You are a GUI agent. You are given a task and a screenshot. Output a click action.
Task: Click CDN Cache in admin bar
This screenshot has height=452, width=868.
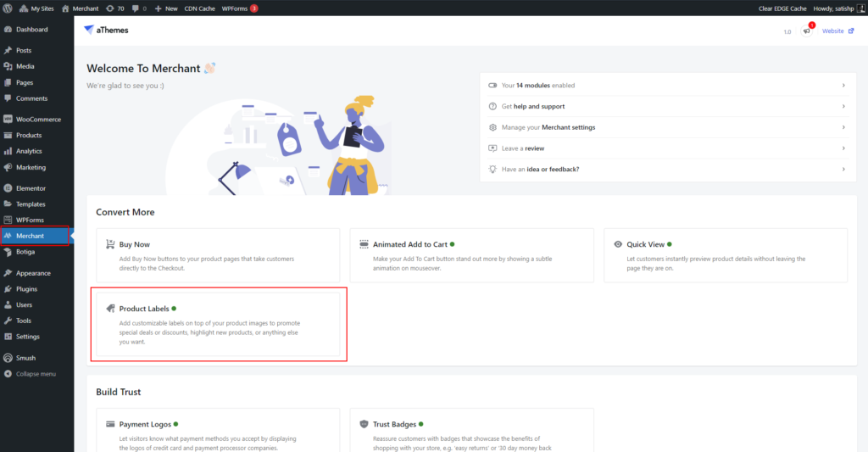[x=199, y=8]
